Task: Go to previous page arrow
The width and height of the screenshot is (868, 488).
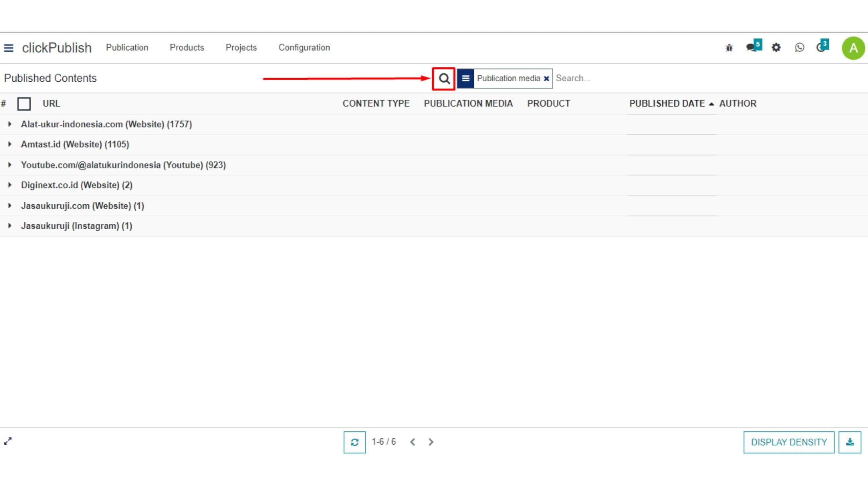Action: click(x=412, y=442)
